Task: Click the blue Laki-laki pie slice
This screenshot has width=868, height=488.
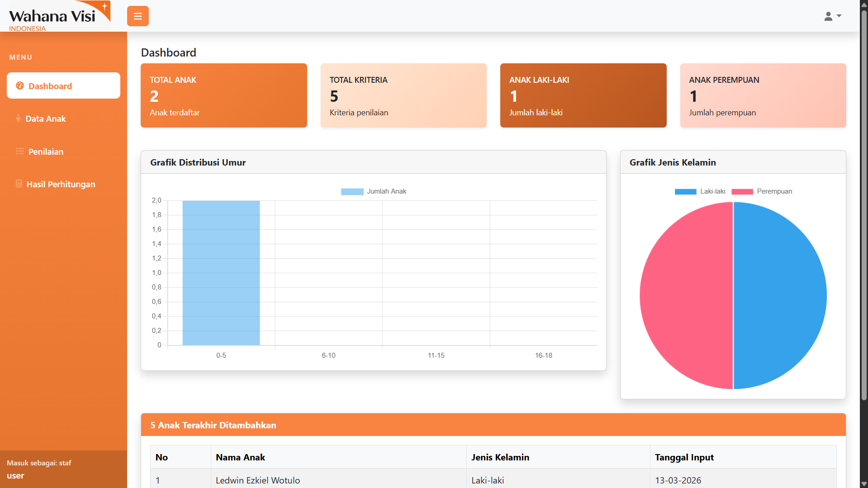Action: (x=780, y=295)
